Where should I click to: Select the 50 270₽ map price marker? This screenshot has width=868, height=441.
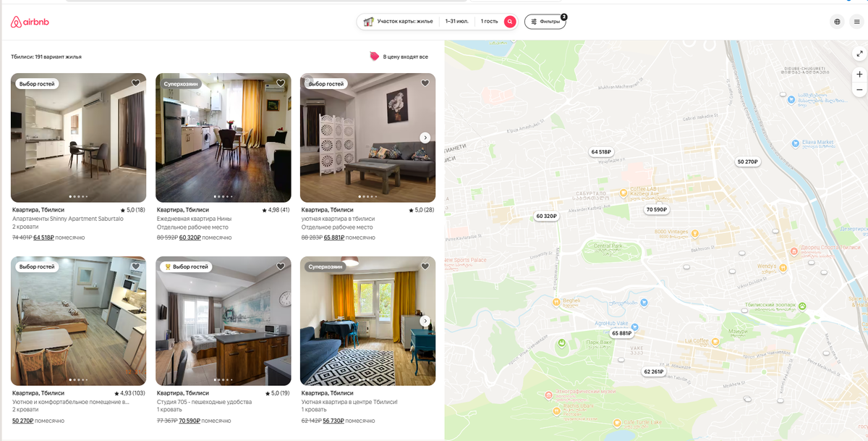pyautogui.click(x=747, y=161)
